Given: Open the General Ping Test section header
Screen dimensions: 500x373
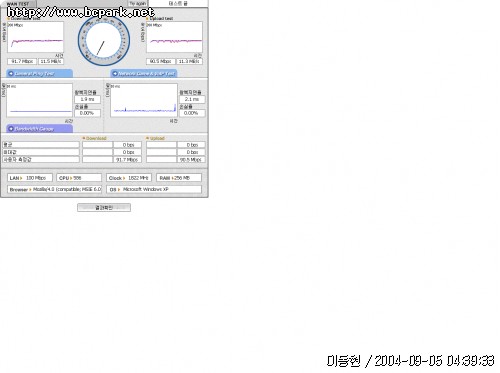Looking at the screenshot, I should pyautogui.click(x=39, y=73).
